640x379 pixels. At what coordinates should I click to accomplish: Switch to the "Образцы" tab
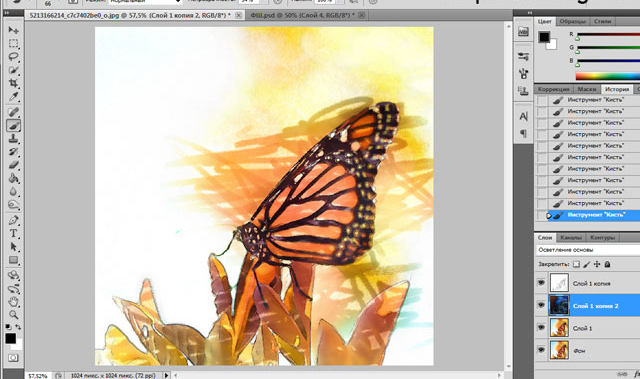pos(572,21)
